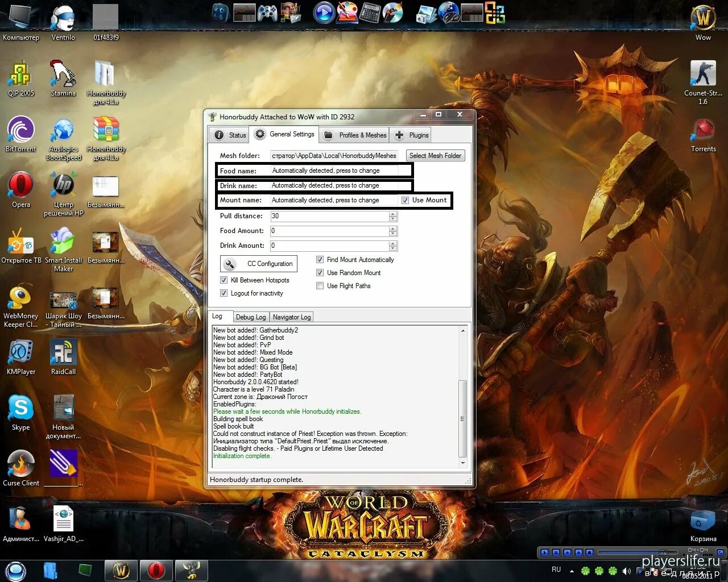Switch to the Navigator Log tab
The height and width of the screenshot is (582, 728).
tap(292, 317)
